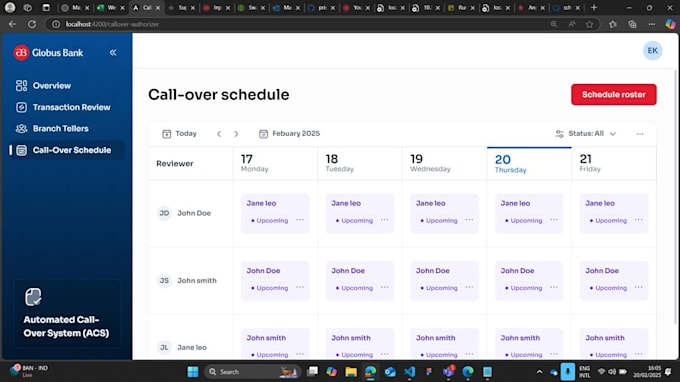The width and height of the screenshot is (680, 382).
Task: Open options on Wednesday Jane leo card
Action: [469, 220]
